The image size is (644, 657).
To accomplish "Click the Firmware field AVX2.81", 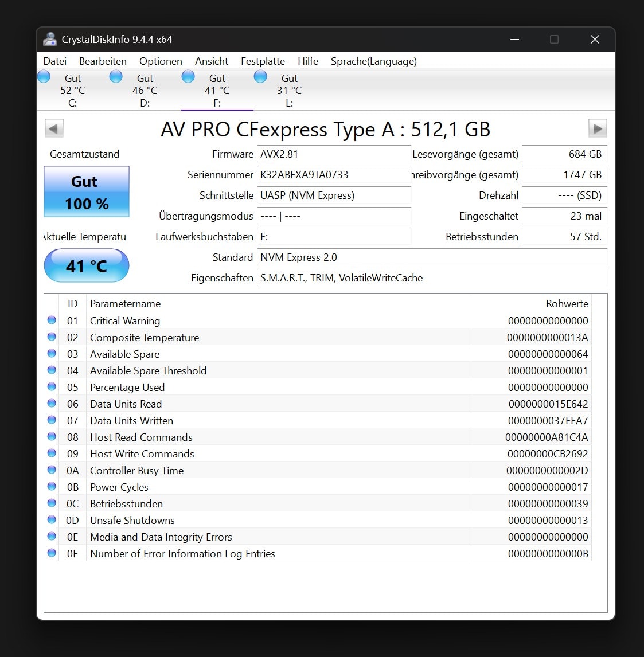I will 334,154.
